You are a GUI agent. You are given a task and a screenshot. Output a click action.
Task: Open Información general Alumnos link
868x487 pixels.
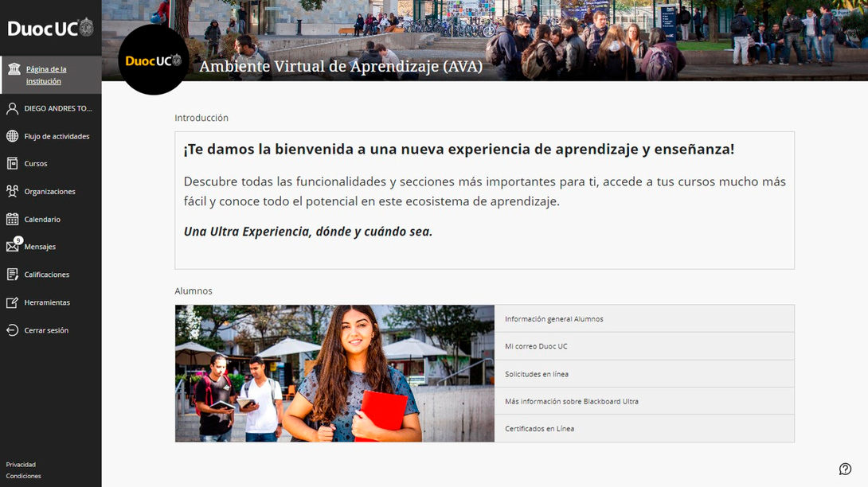pyautogui.click(x=644, y=319)
